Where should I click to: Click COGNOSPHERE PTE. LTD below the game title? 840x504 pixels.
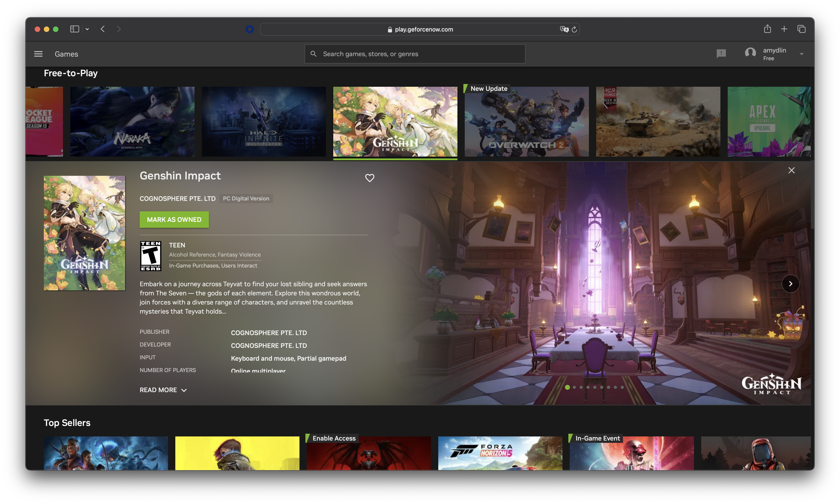(x=177, y=199)
